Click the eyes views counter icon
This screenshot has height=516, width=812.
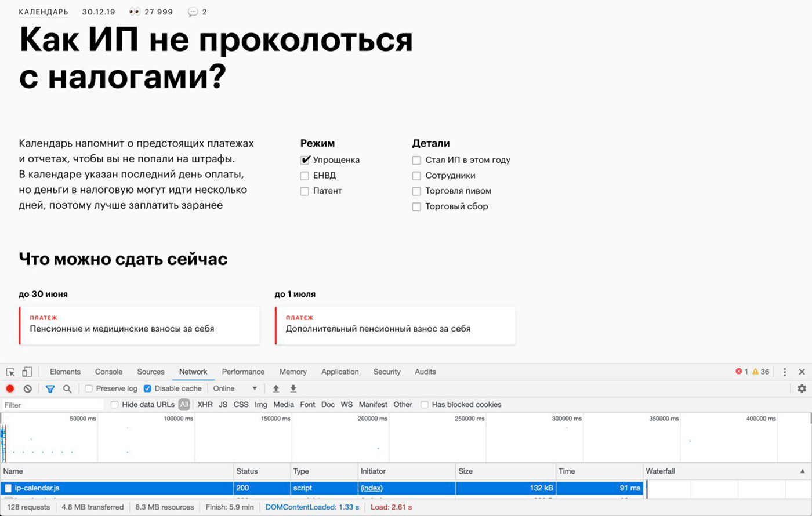click(x=135, y=12)
